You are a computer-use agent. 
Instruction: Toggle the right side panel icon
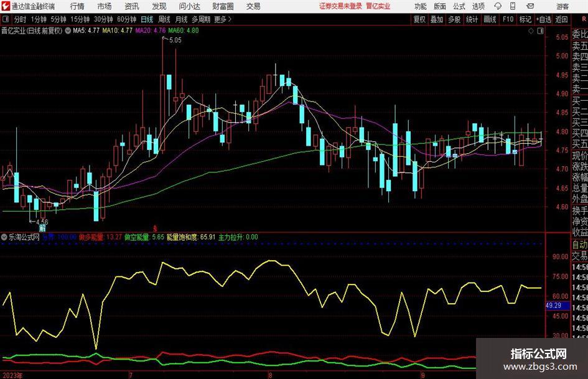tap(540, 30)
